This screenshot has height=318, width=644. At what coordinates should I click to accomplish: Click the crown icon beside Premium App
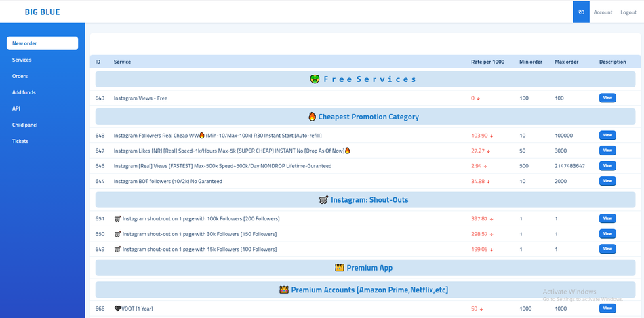click(x=340, y=268)
